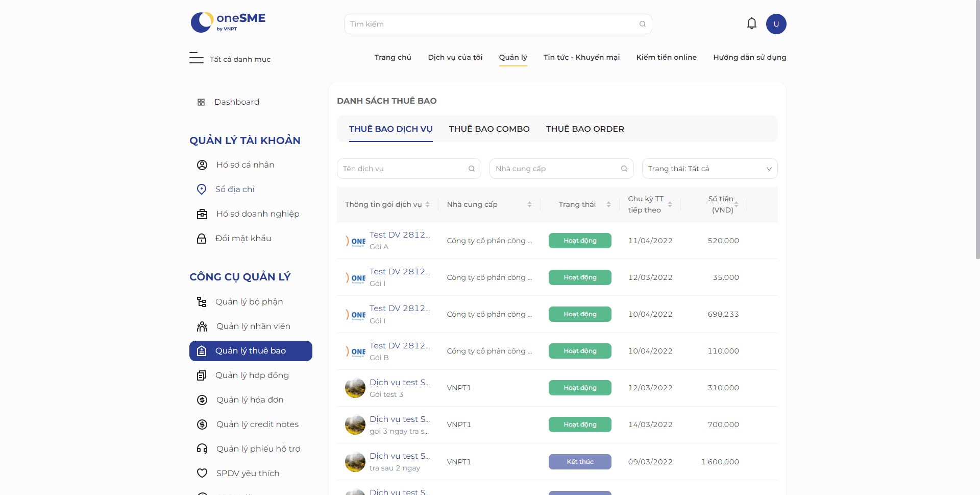Click the Quản lý thuê bao sidebar icon

pyautogui.click(x=202, y=351)
